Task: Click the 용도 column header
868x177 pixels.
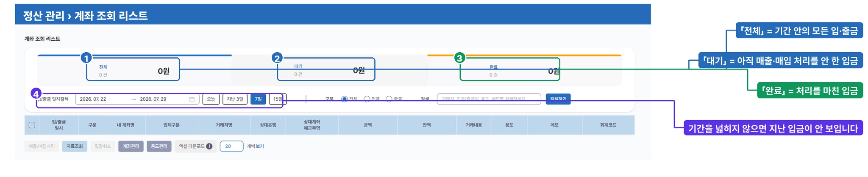Action: [x=509, y=125]
